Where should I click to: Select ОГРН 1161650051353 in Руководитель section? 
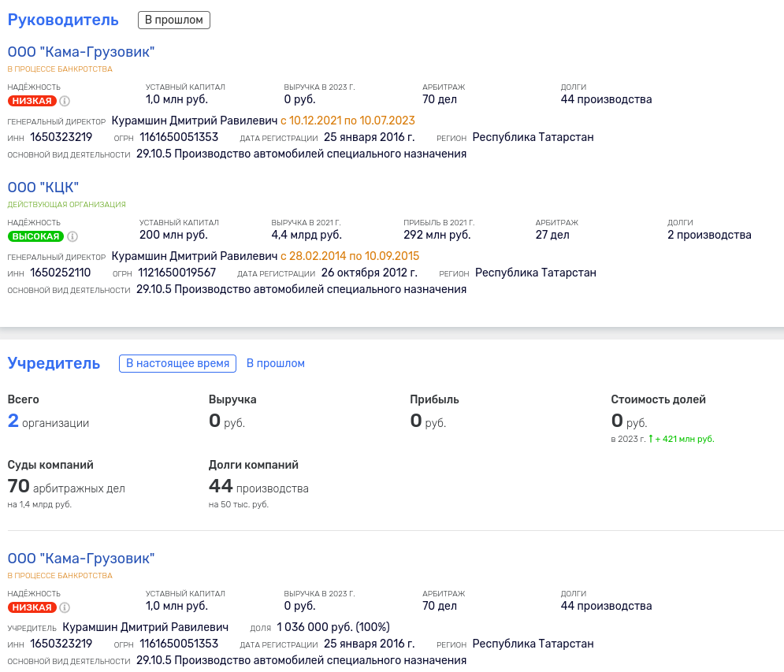click(x=179, y=138)
